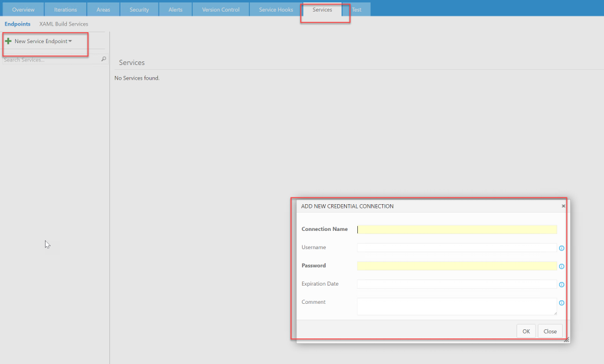Confirm the credential connection with OK
604x364 pixels.
pyautogui.click(x=526, y=331)
